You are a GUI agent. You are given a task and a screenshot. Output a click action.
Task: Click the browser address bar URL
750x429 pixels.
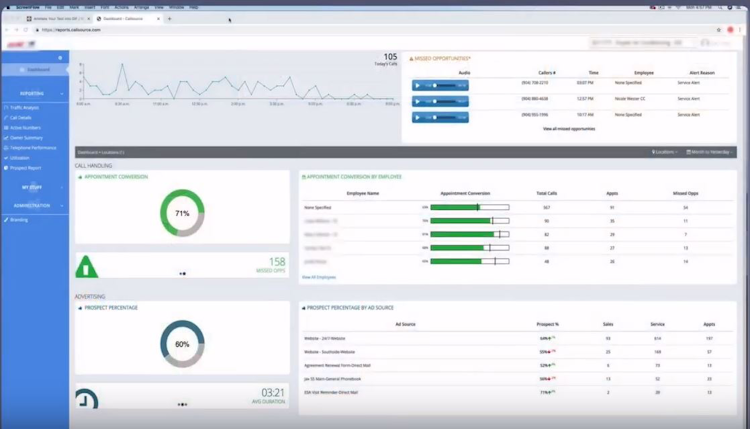coord(71,30)
